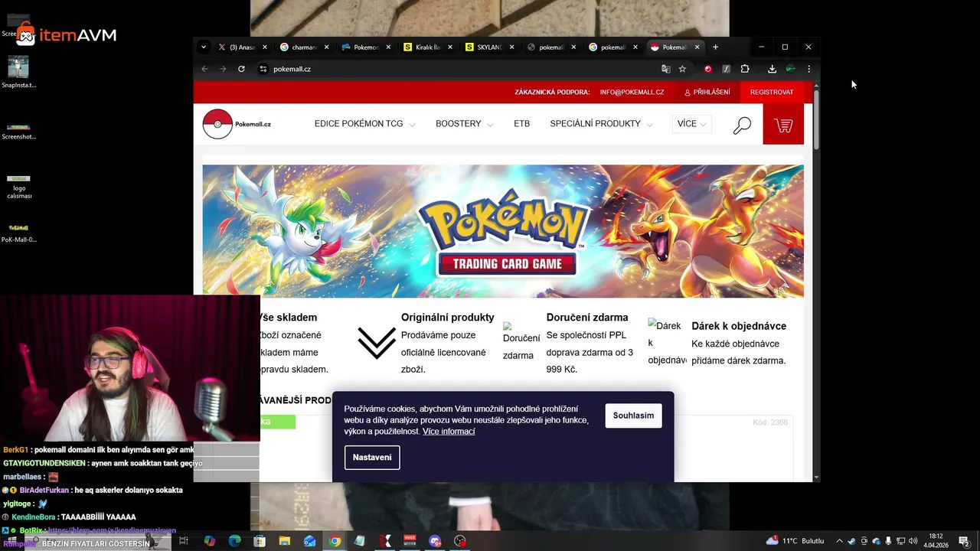Go back to the previous page
This screenshot has width=980, height=551.
[204, 69]
